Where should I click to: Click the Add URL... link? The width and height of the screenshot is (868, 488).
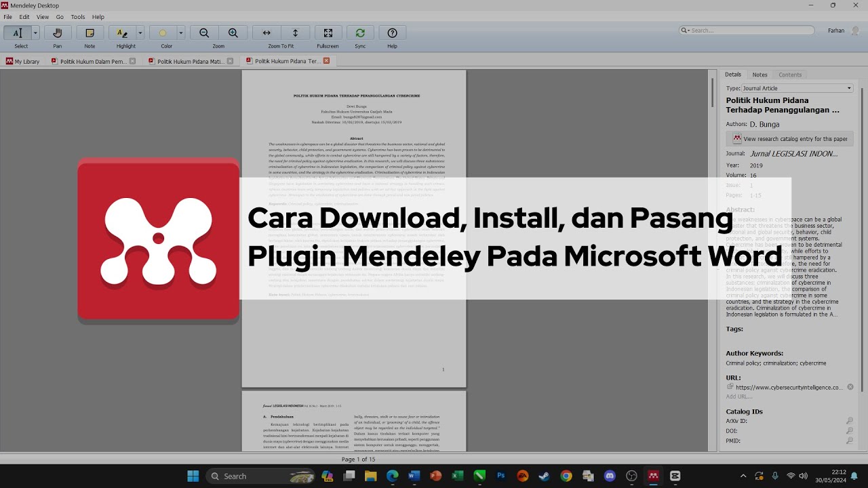[x=739, y=396]
